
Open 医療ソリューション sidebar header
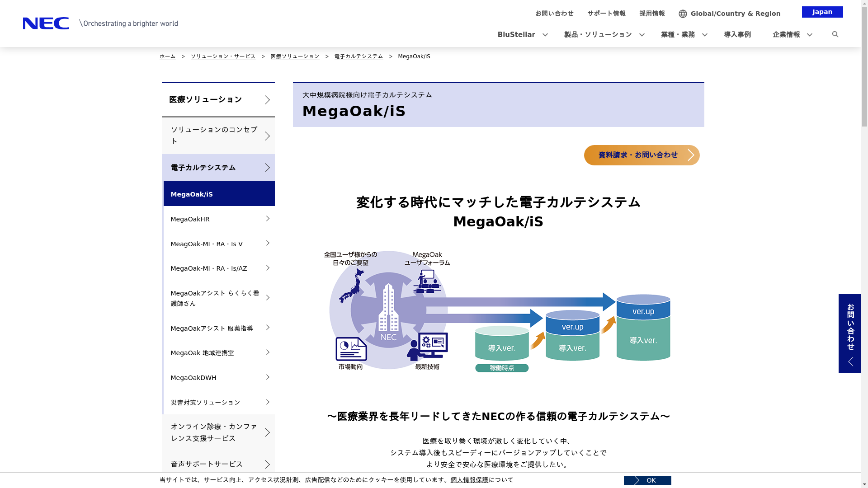click(218, 100)
